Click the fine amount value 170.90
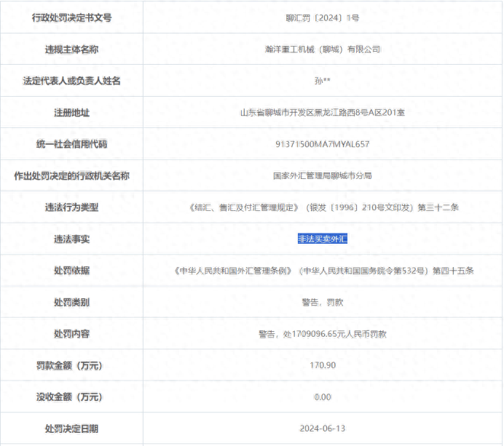Viewport: 504px width, 446px height. (323, 365)
